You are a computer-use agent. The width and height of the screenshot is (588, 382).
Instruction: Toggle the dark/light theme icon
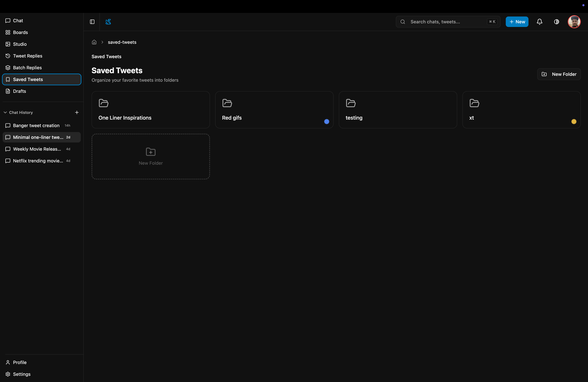click(x=556, y=22)
